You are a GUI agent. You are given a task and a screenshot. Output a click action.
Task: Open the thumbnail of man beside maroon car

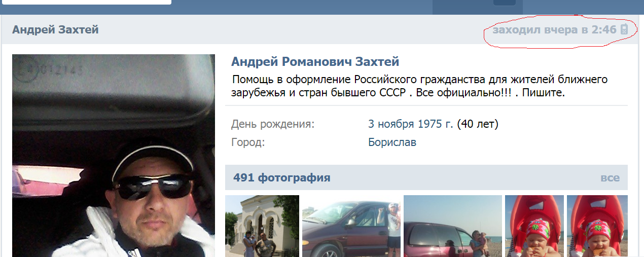click(351, 226)
